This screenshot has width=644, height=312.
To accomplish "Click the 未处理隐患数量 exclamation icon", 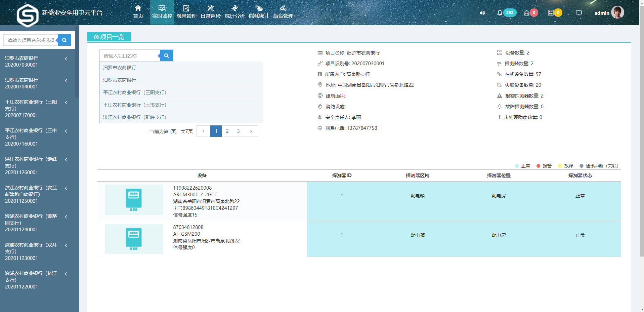I will (x=500, y=117).
